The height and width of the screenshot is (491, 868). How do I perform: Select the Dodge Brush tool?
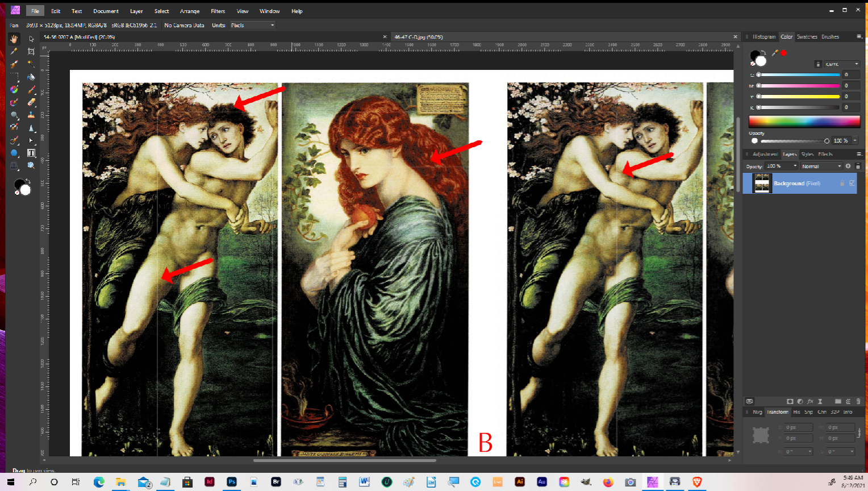click(14, 114)
